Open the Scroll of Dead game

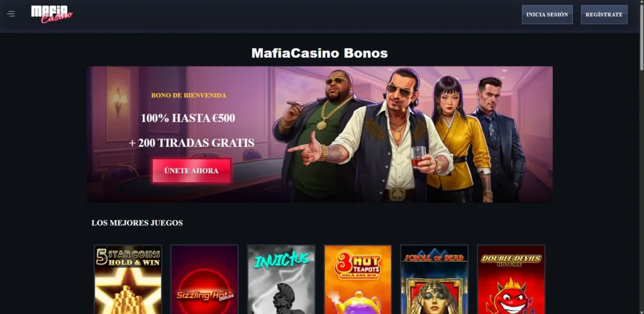tap(435, 279)
